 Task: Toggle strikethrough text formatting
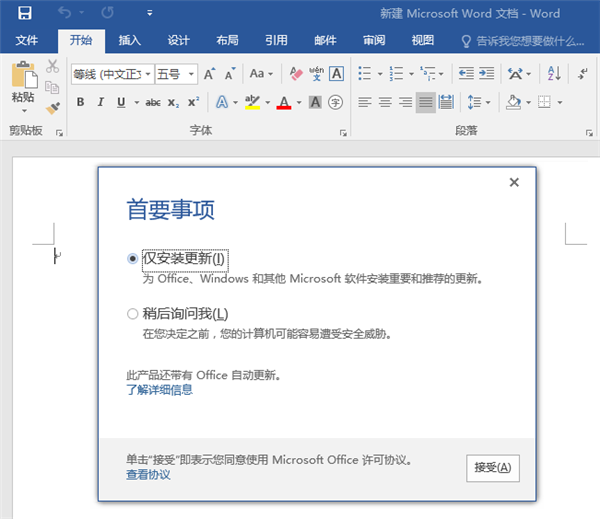153,102
